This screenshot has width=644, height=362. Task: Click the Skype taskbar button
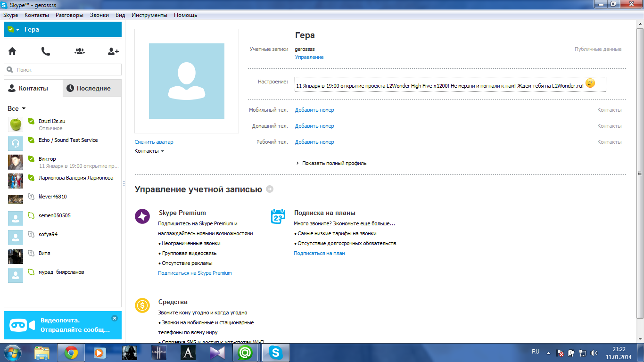(276, 353)
